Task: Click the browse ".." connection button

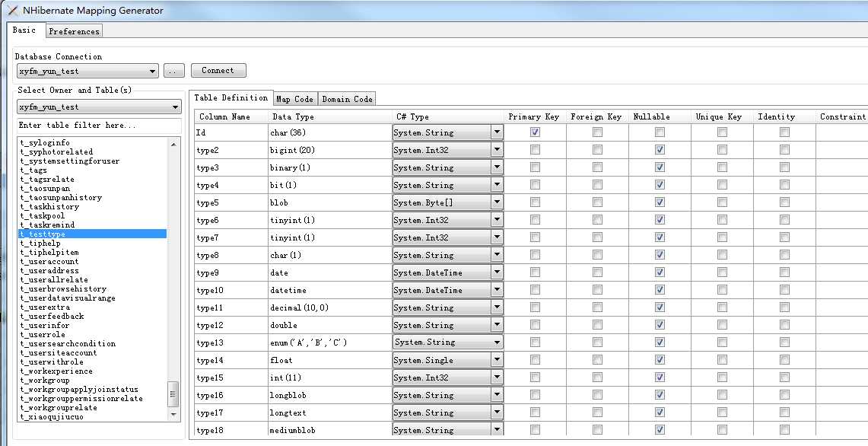Action: (173, 71)
